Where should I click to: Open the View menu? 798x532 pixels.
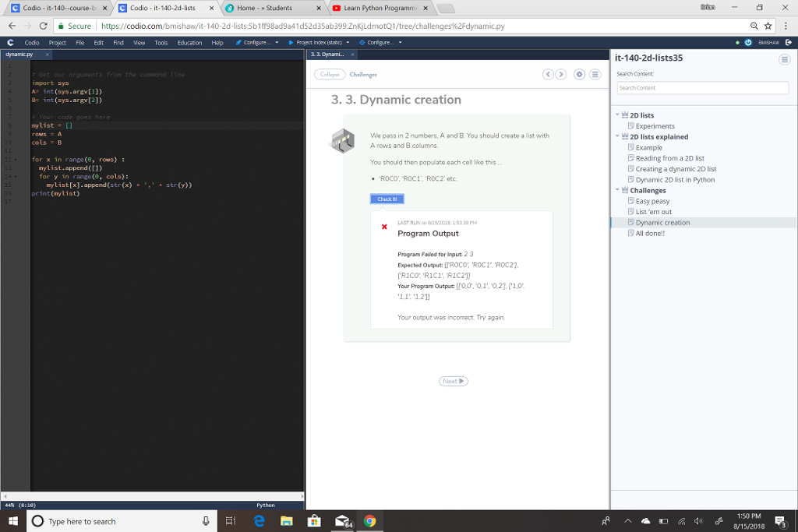tap(139, 43)
